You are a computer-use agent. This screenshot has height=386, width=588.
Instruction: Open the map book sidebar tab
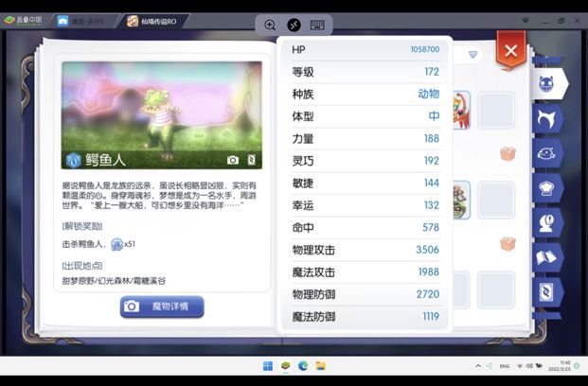click(x=546, y=257)
